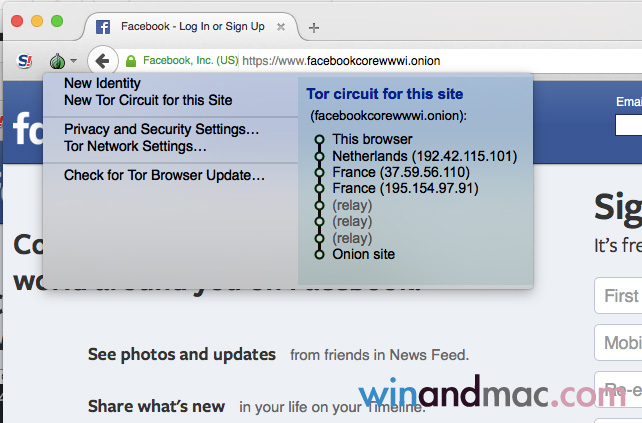Select Check for Tor Browser Update
The image size is (642, 423).
164,175
